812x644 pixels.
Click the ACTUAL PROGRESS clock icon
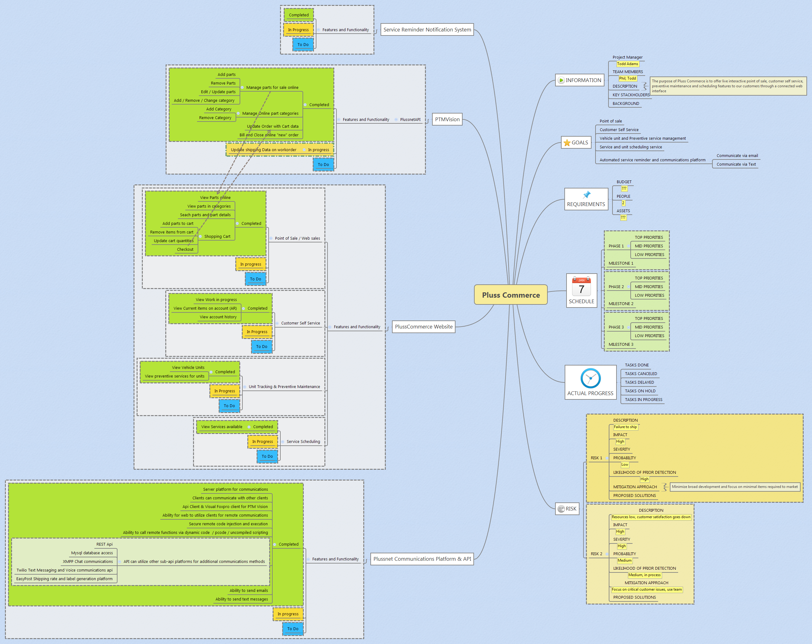[590, 378]
